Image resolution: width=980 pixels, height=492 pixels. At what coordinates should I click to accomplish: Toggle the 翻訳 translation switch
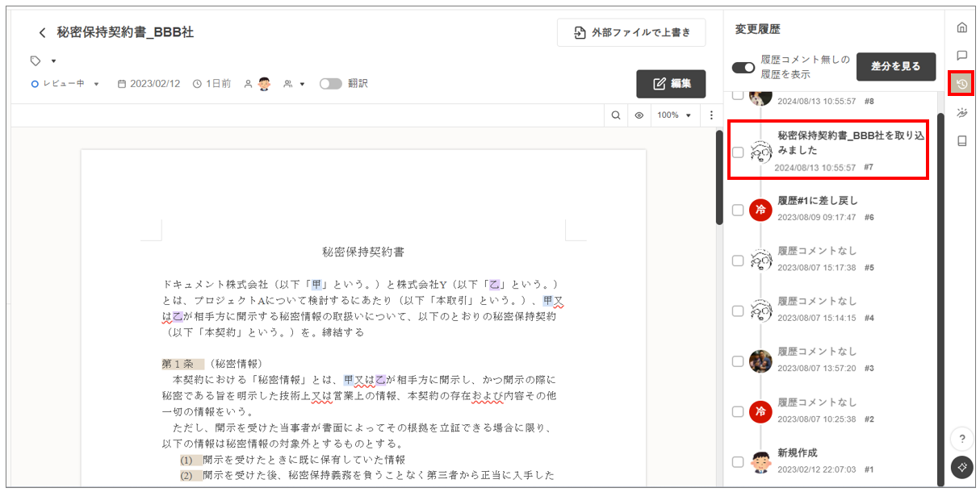(330, 83)
